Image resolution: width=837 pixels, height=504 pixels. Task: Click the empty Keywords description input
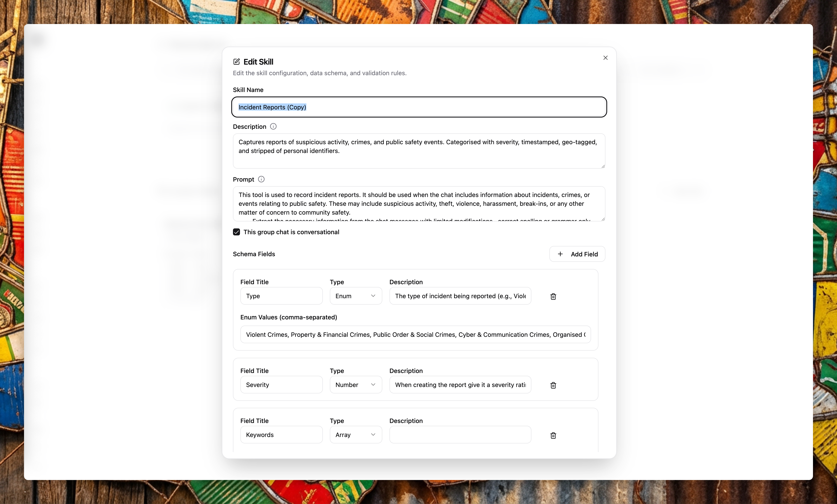[460, 435]
